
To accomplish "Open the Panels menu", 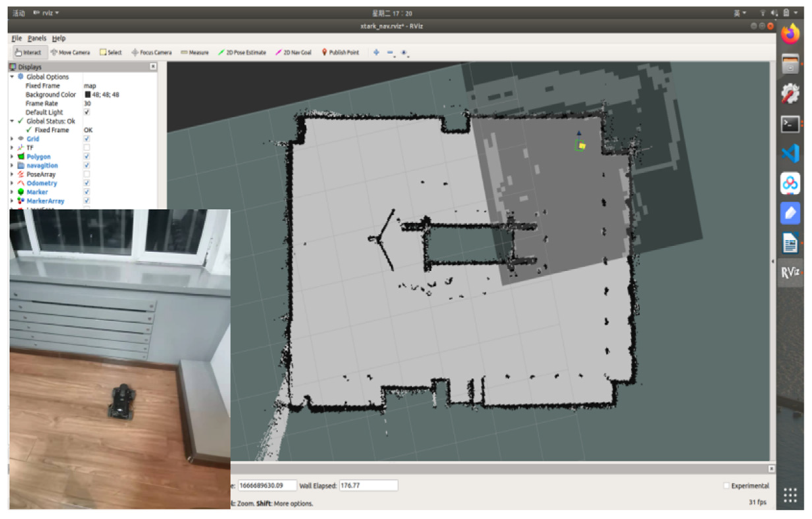I will 37,38.
